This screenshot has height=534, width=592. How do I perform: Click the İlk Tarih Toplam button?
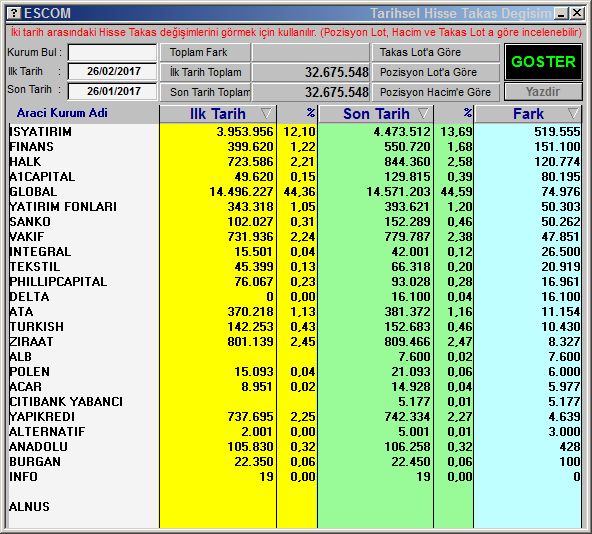point(205,72)
